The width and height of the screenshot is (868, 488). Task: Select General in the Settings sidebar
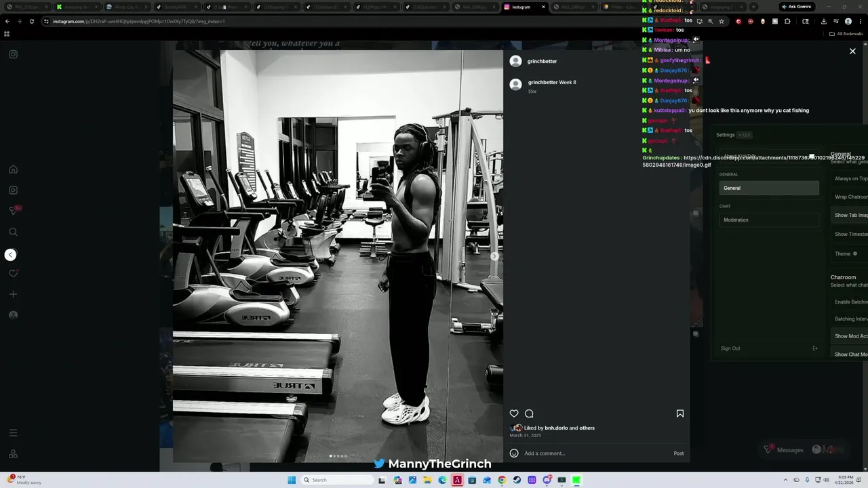[769, 188]
